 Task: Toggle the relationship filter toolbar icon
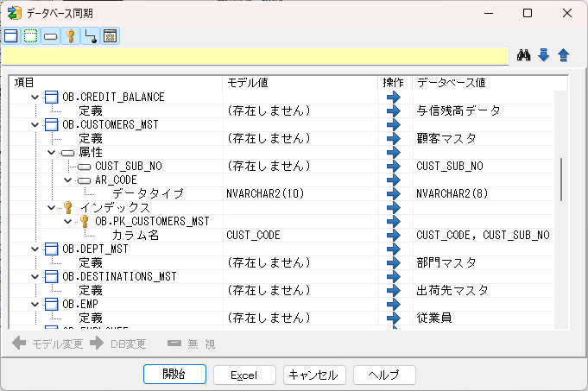91,36
